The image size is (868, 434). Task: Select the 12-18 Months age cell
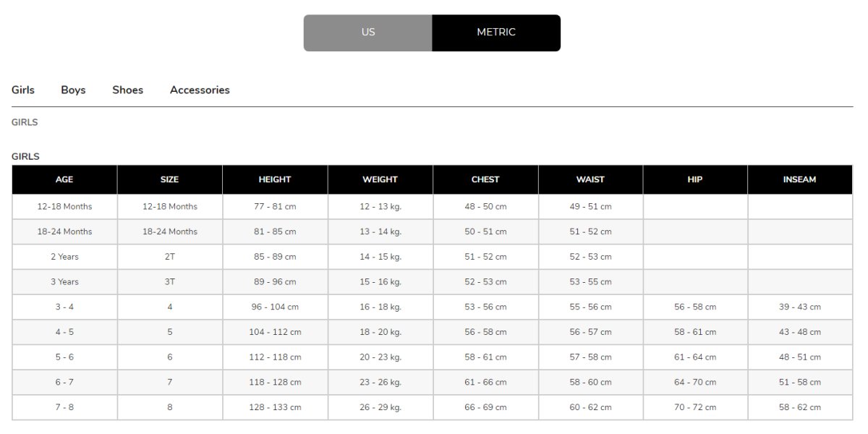(64, 207)
